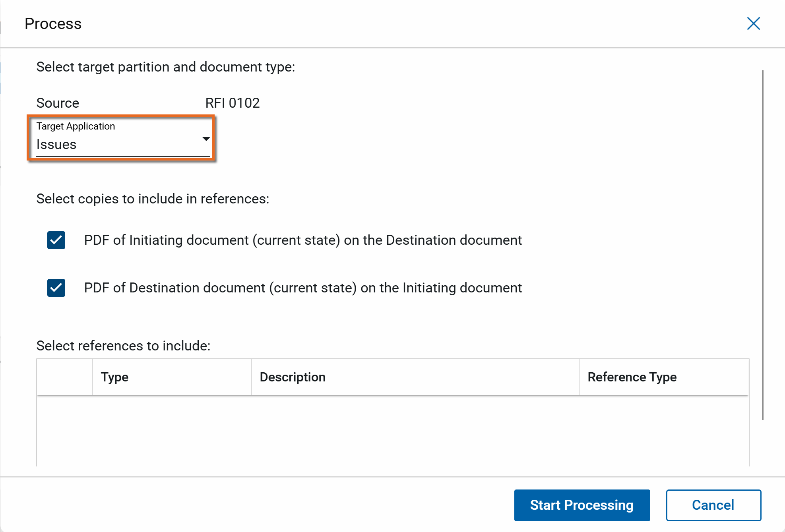Click the Select references to include heading
The width and height of the screenshot is (785, 532).
click(123, 346)
